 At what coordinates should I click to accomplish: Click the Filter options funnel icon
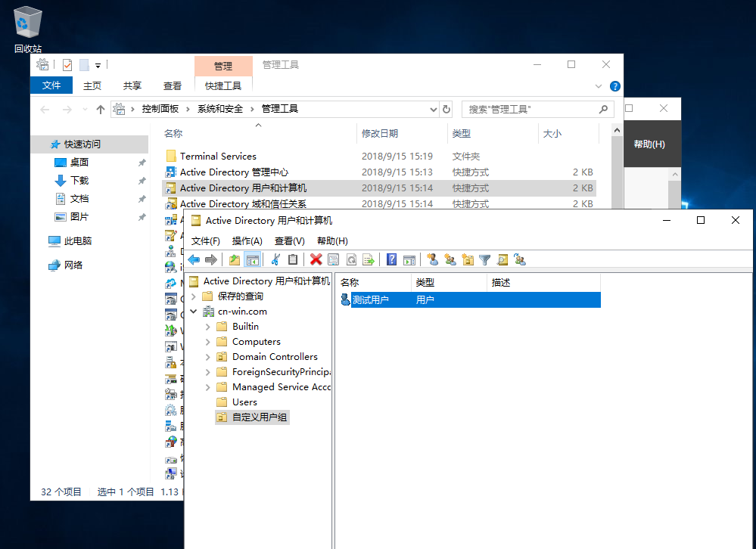[x=485, y=260]
